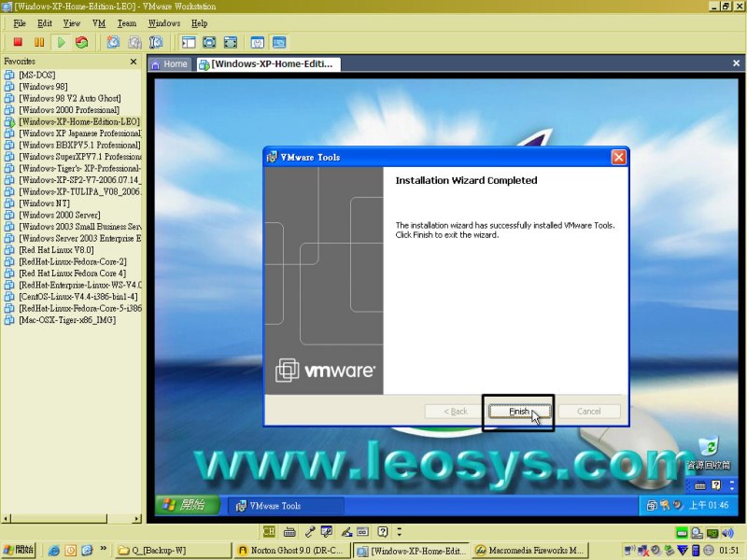Click the Console View toolbar icon
The image size is (747, 560).
279,42
